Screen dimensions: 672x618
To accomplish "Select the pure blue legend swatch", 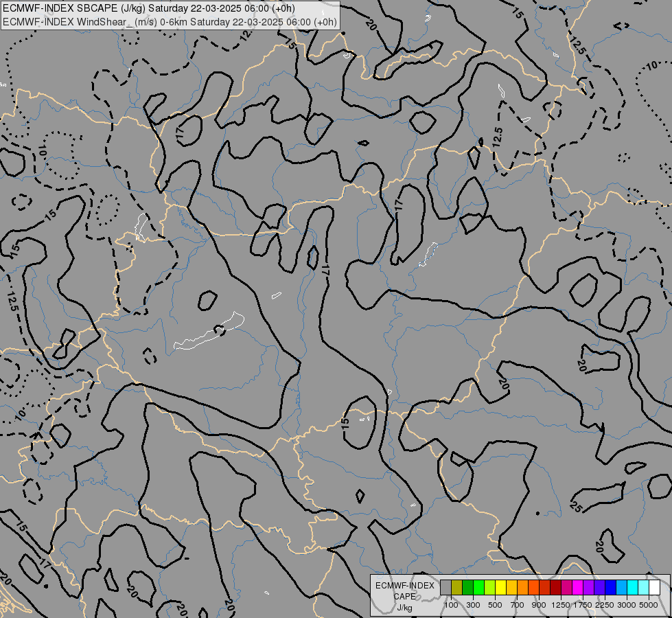I will 610,588.
